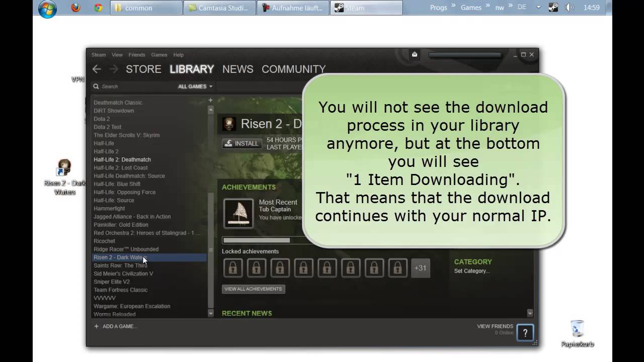
Task: Open the ALL GAMES filter dropdown
Action: coord(195,86)
